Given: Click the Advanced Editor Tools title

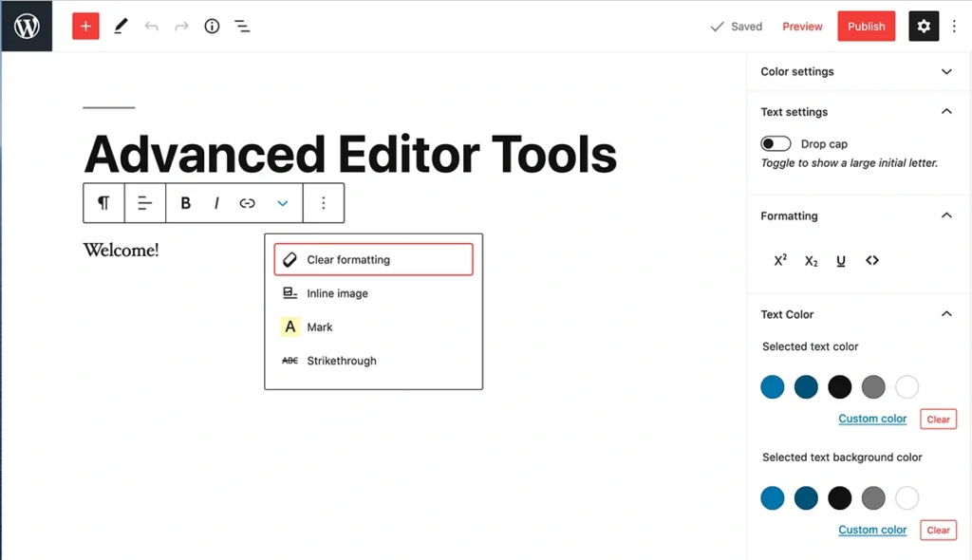Looking at the screenshot, I should click(x=350, y=154).
